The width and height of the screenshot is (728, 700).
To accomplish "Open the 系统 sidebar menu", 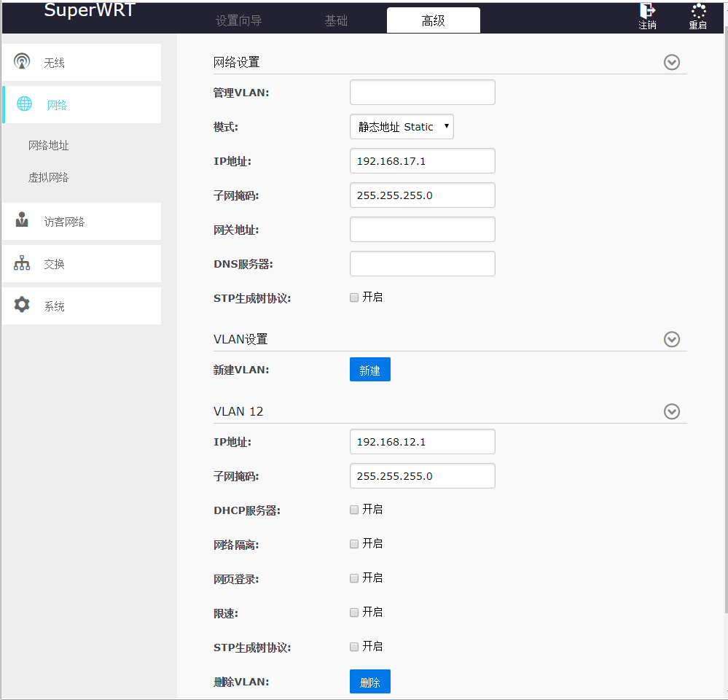I will pos(82,306).
